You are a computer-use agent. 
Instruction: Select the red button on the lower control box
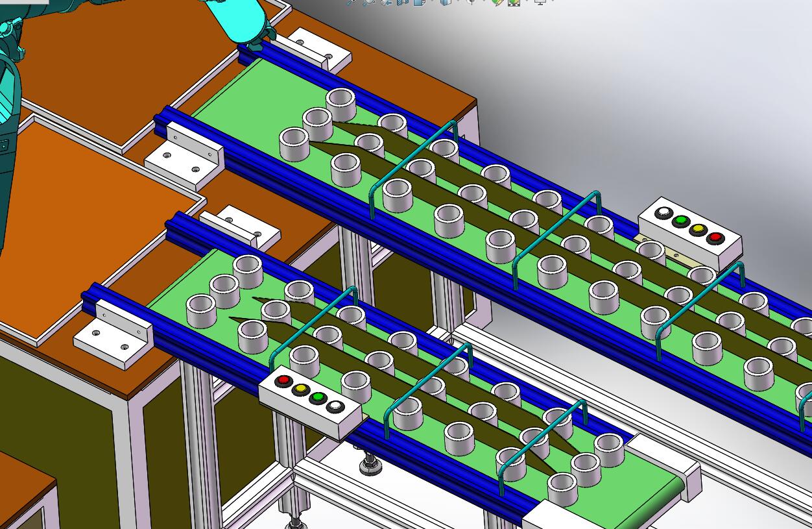[283, 380]
